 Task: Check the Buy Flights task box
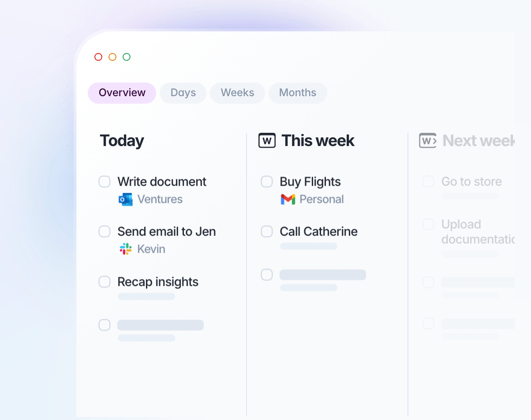click(267, 182)
